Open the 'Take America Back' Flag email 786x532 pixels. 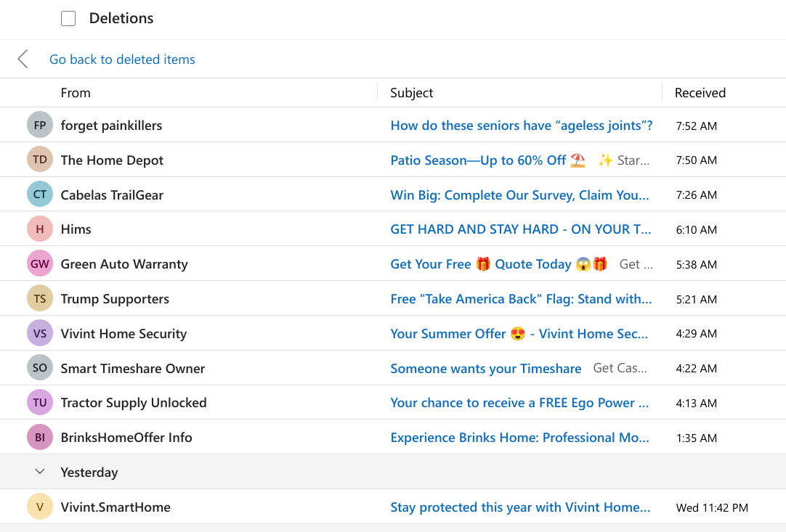(x=521, y=299)
